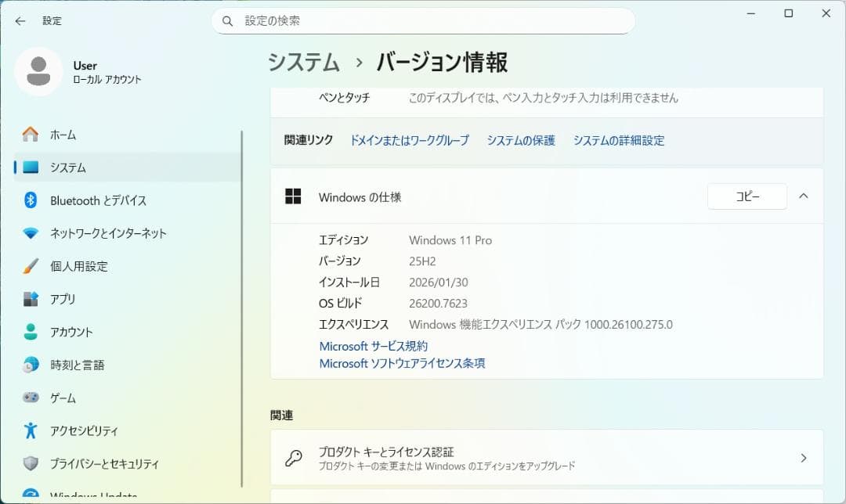Click the Accounts person icon
The height and width of the screenshot is (504, 846).
coord(31,332)
